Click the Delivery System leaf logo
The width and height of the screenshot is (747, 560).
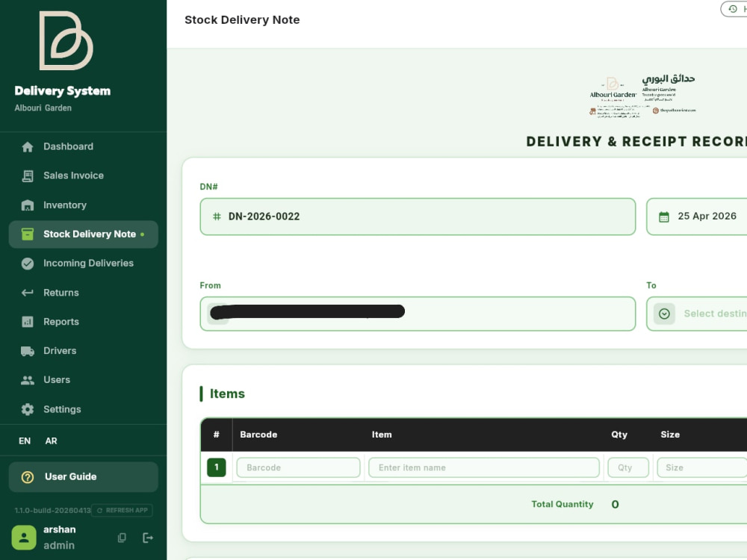tap(66, 40)
